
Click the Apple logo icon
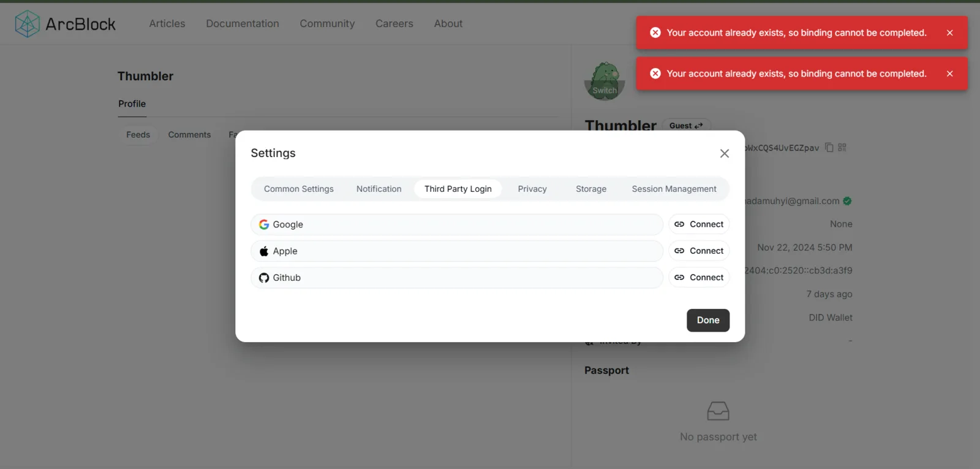[x=264, y=251]
